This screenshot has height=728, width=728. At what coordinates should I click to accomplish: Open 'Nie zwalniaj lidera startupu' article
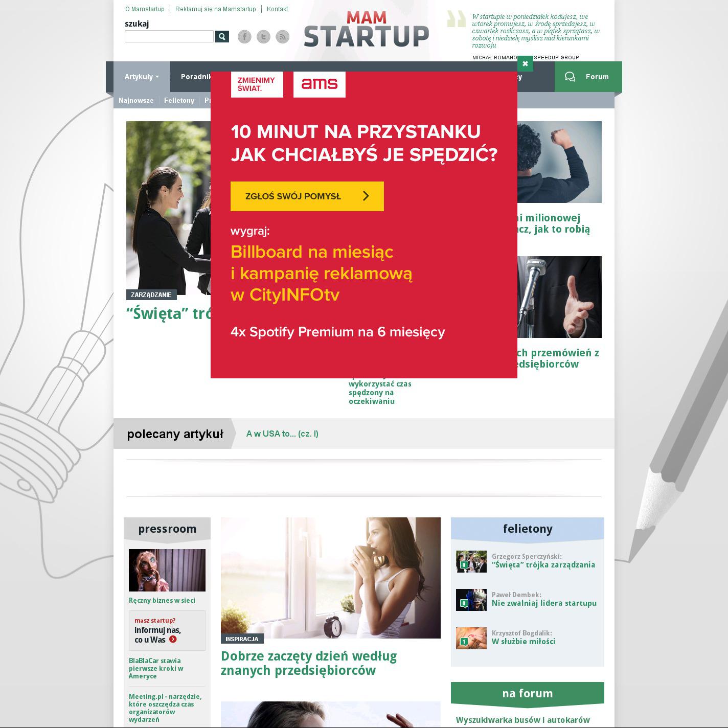click(544, 603)
